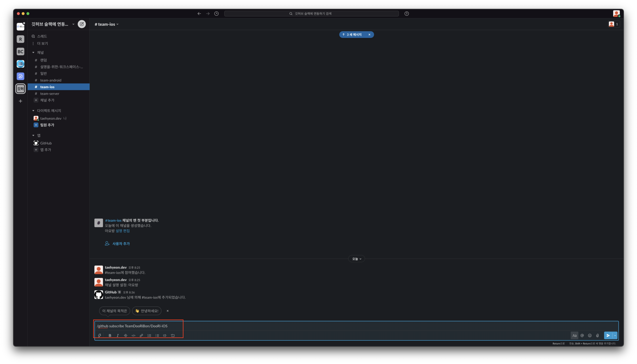
Task: Click the mention @ icon
Action: [582, 336]
